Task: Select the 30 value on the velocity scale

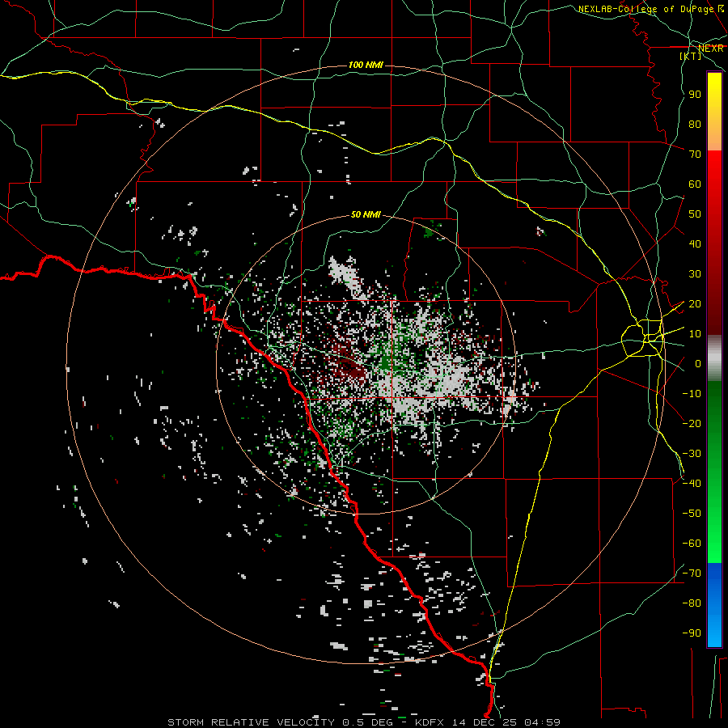Action: (695, 274)
